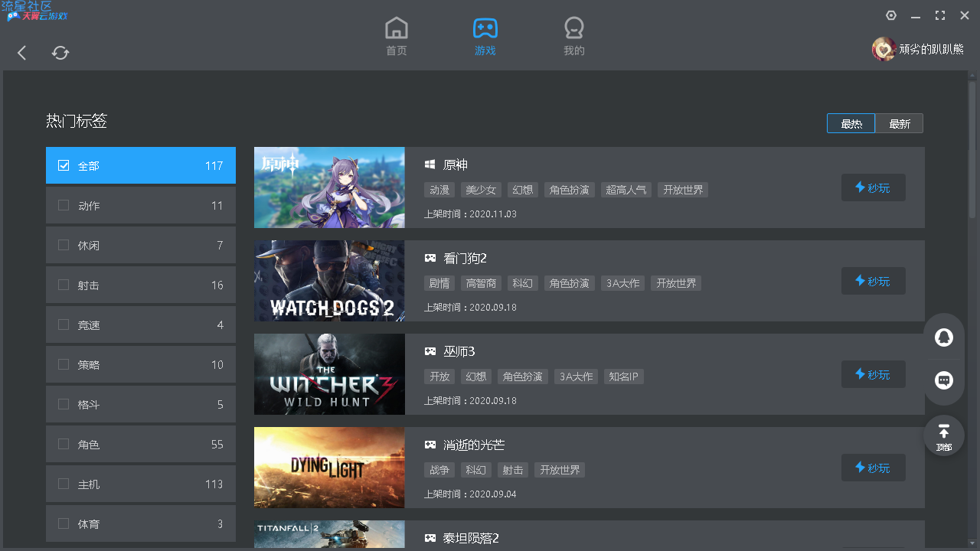The image size is (980, 551).
Task: Click the gamepad icon beside 巫师3
Action: [x=430, y=351]
